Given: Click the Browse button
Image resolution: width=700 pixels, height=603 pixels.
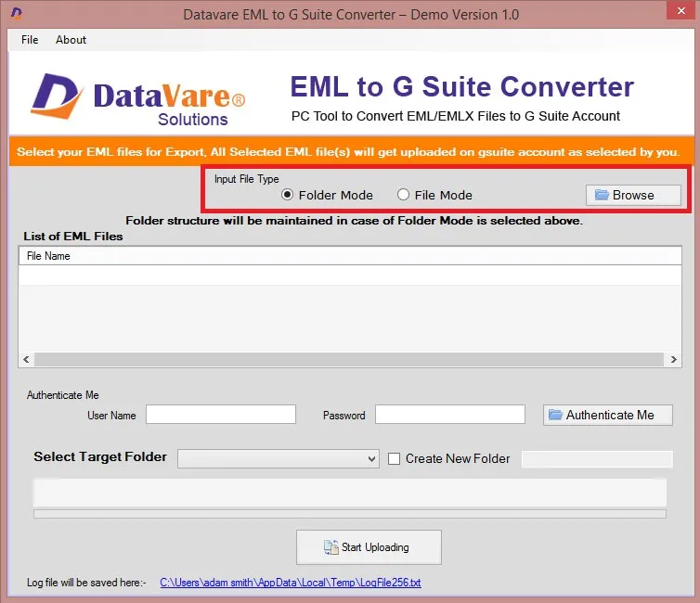Looking at the screenshot, I should (633, 196).
